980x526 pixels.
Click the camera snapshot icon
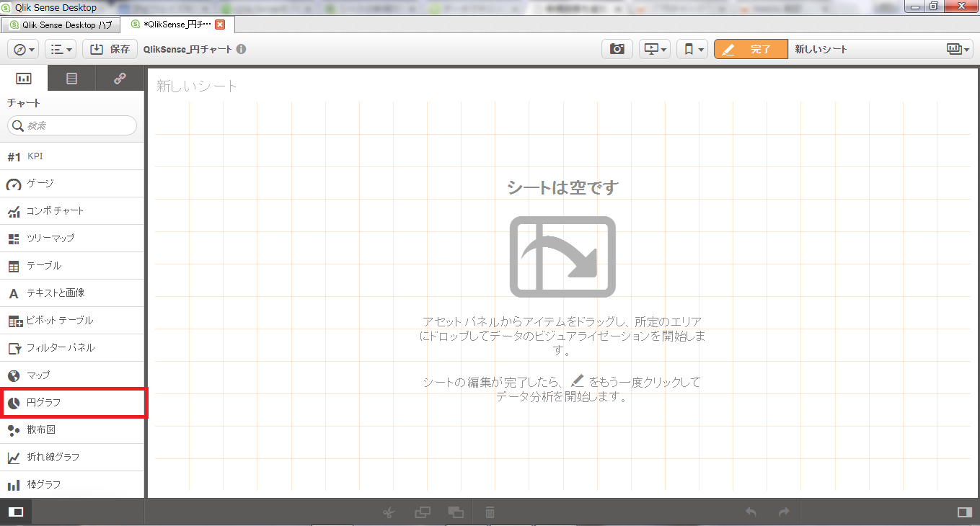pyautogui.click(x=617, y=49)
